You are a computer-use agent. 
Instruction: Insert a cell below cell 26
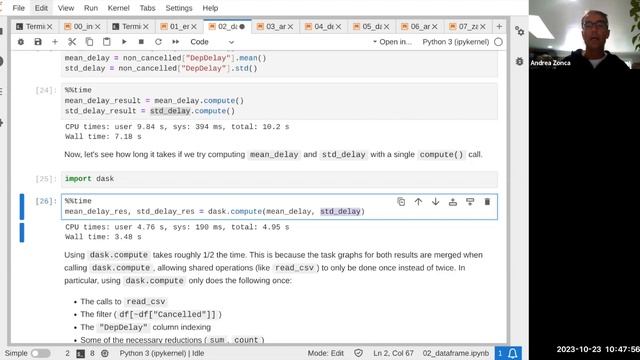[x=470, y=202]
